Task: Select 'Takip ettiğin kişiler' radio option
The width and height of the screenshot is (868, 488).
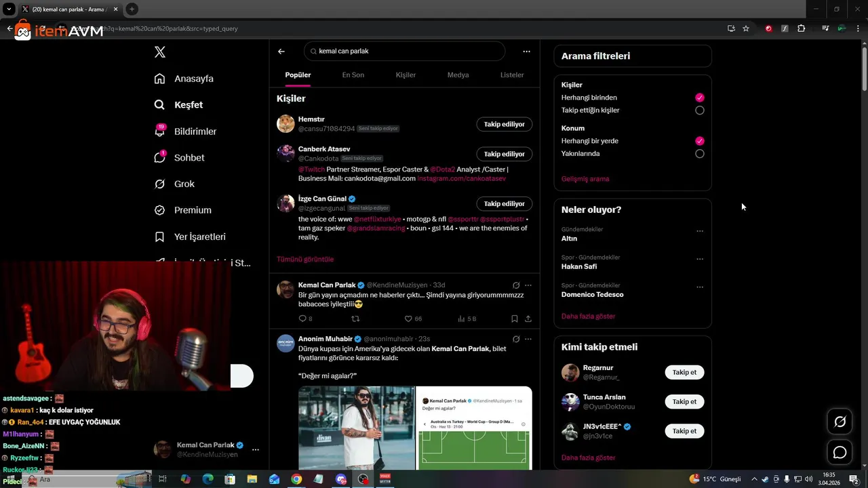Action: coord(700,110)
